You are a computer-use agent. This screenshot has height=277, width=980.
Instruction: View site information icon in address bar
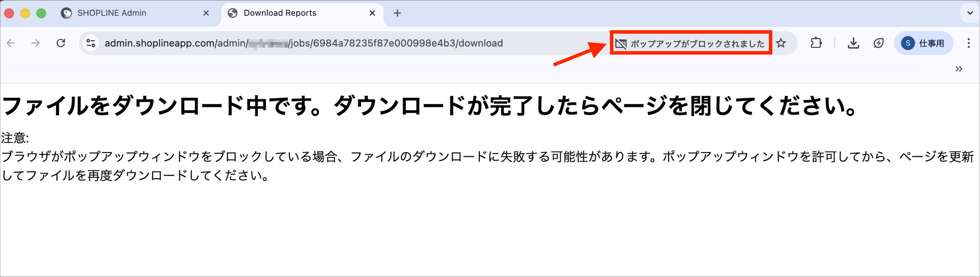91,43
